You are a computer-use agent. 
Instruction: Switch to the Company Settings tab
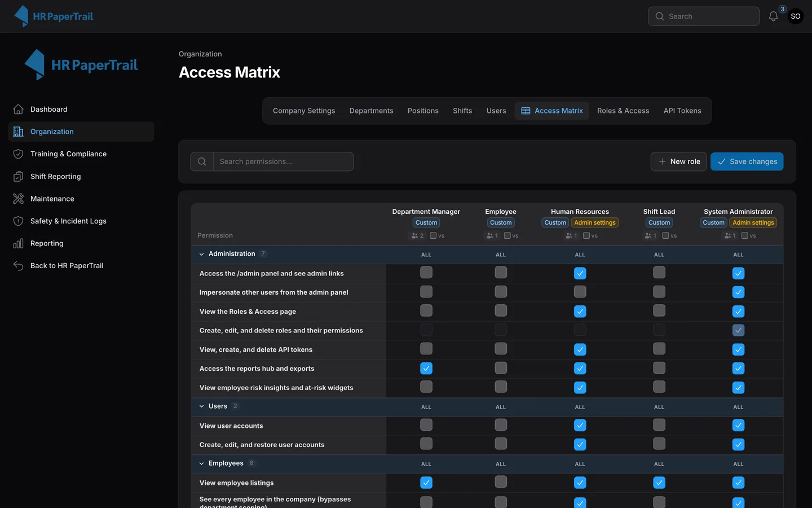304,111
